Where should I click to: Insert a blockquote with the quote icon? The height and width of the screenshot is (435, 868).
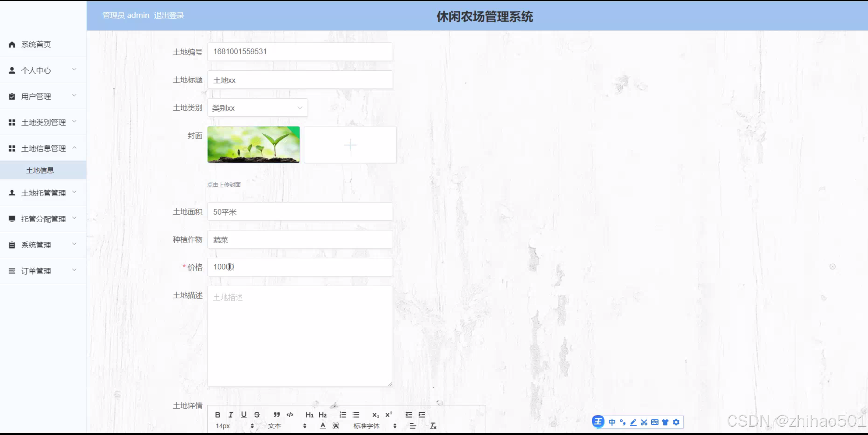point(276,414)
